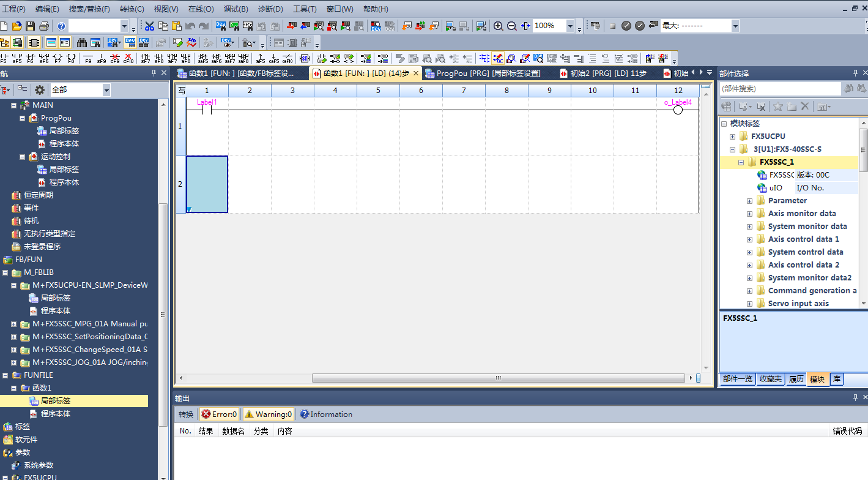
Task: Click the navigation settings gear icon
Action: click(x=40, y=90)
